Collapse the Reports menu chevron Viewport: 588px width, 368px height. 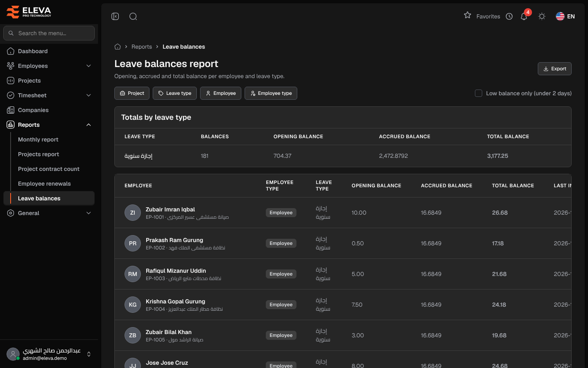coord(89,125)
